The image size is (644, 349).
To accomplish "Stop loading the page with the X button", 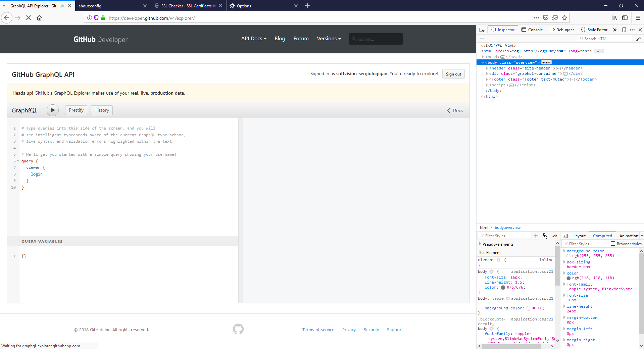I will (x=29, y=18).
